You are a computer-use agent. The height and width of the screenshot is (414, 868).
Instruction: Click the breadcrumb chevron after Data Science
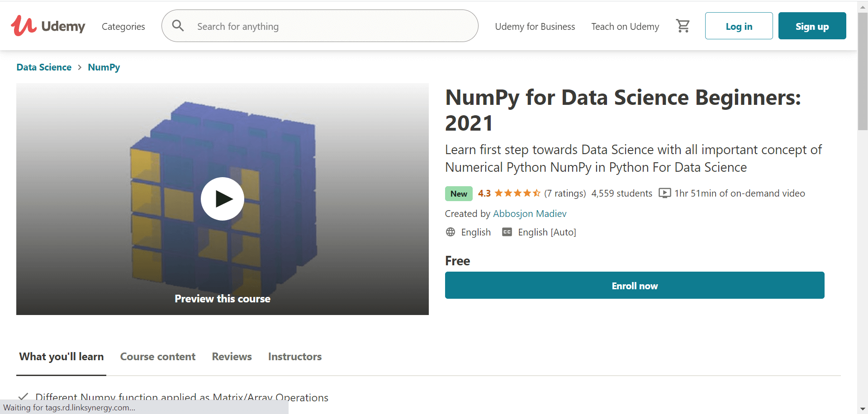[x=80, y=67]
